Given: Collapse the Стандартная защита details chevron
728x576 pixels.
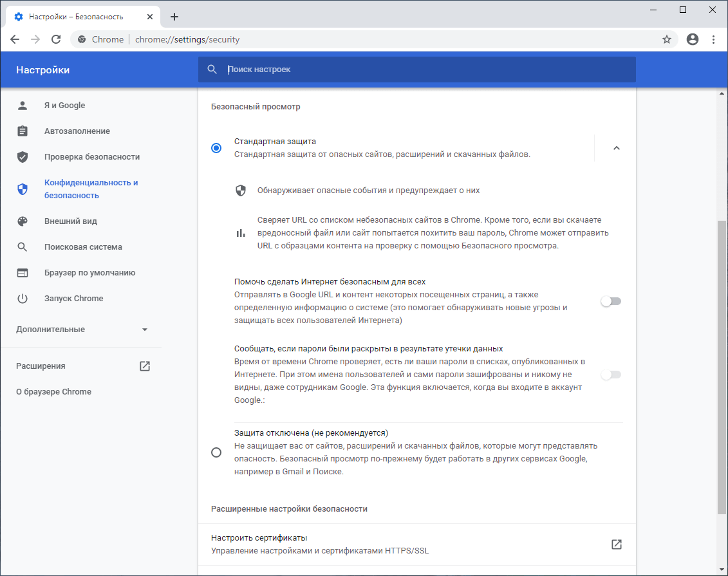Looking at the screenshot, I should point(617,148).
